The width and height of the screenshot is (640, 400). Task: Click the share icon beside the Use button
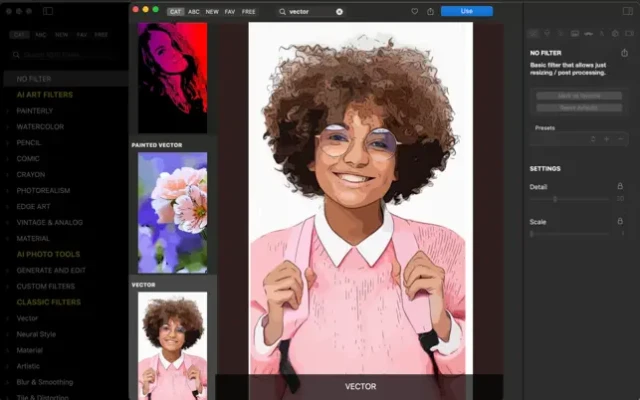pyautogui.click(x=430, y=11)
